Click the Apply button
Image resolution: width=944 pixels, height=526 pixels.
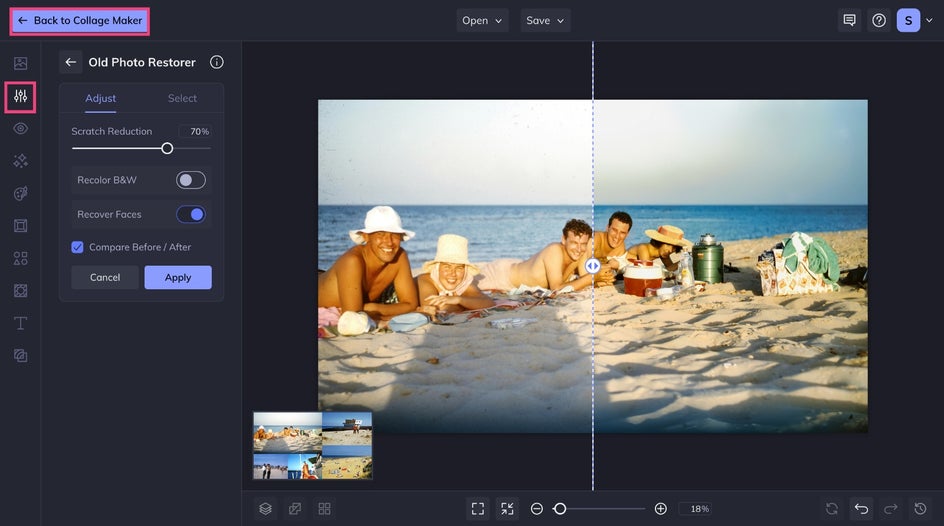(178, 277)
